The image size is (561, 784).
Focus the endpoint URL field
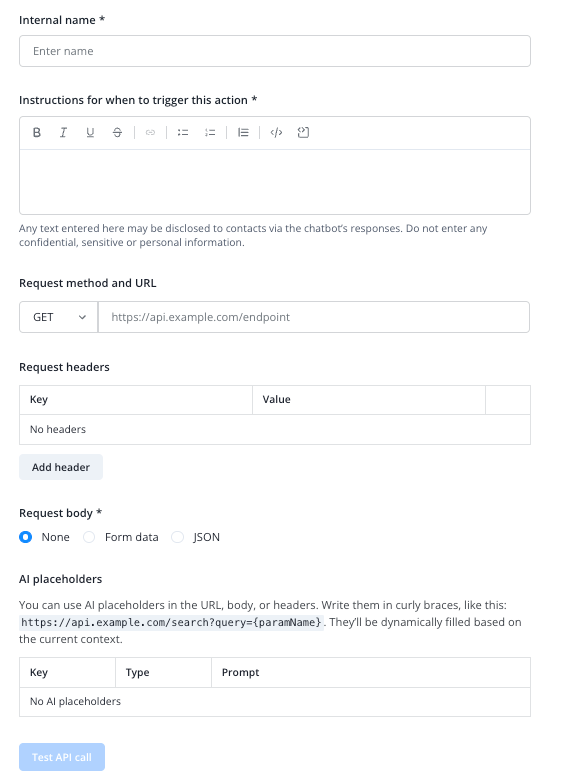pos(314,317)
